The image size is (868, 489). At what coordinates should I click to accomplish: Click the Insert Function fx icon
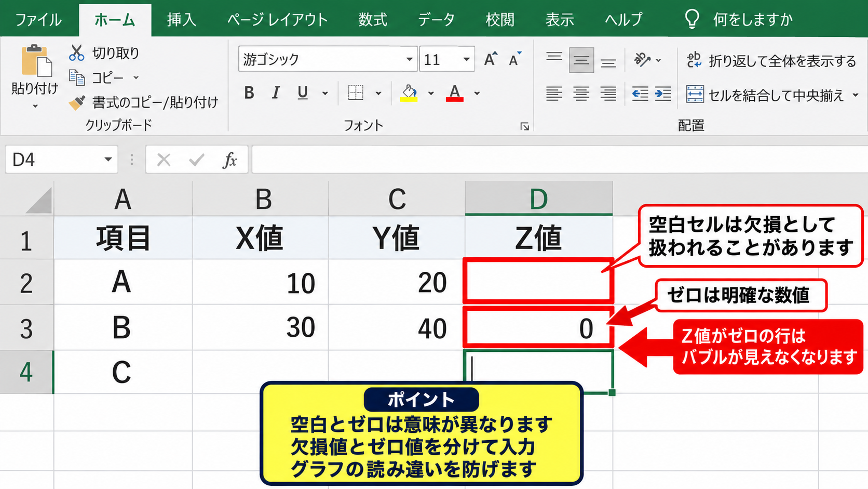229,160
